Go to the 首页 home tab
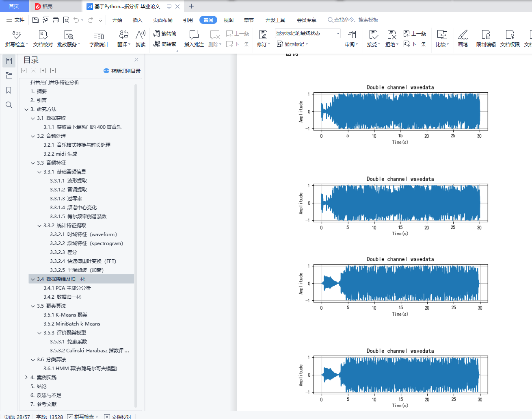 (14, 6)
